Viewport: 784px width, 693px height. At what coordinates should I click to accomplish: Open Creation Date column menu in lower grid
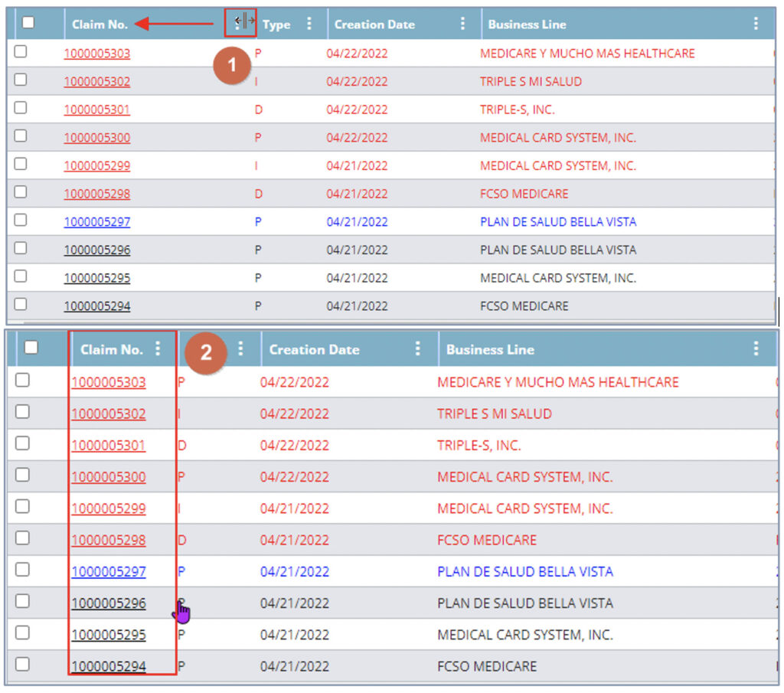pos(417,349)
